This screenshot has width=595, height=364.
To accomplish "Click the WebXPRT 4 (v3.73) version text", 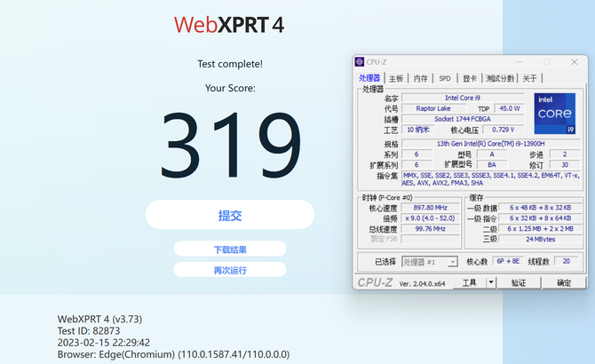I will click(x=99, y=320).
